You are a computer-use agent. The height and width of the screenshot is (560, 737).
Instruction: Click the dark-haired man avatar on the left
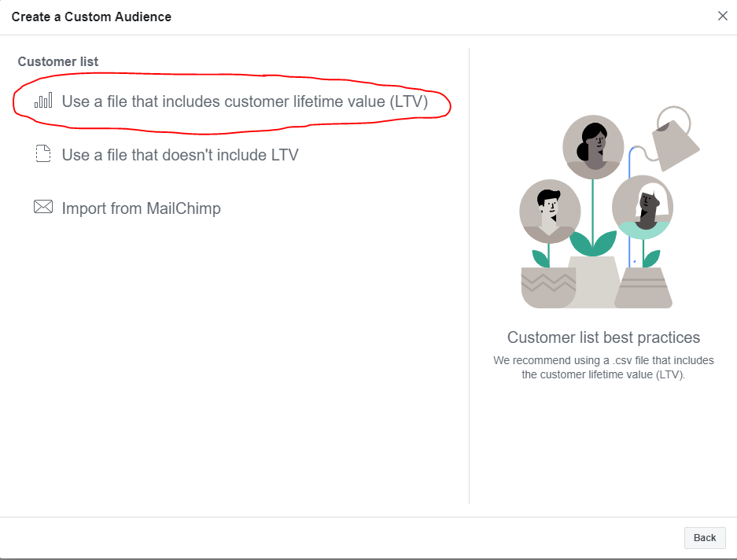point(550,211)
